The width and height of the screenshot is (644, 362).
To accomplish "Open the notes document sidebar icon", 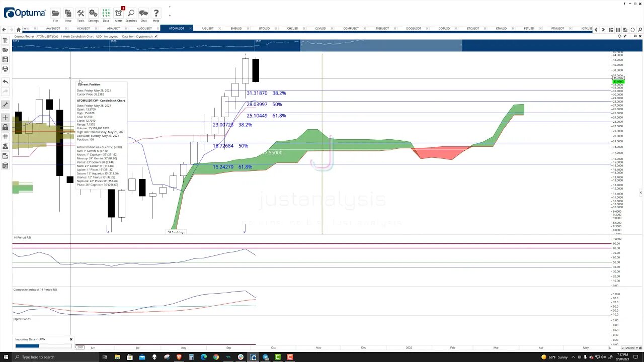I will 5,156.
